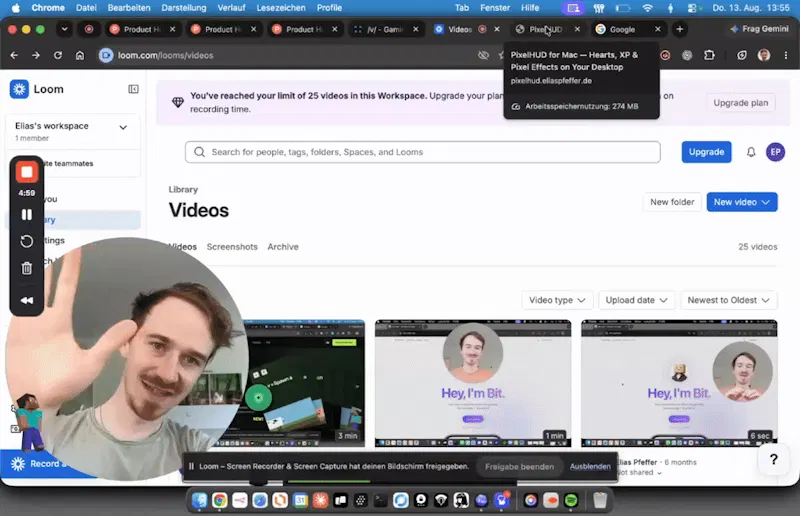This screenshot has height=516, width=800.
Task: Open the notifications bell in Loom
Action: pyautogui.click(x=751, y=152)
